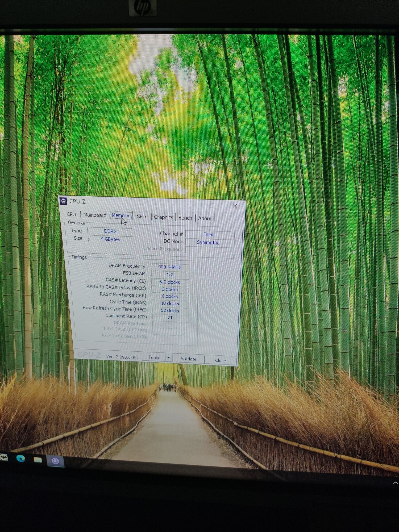Viewport: 399px width, 532px height.
Task: Click the empty DRAM Idle Timer field
Action: click(170, 325)
